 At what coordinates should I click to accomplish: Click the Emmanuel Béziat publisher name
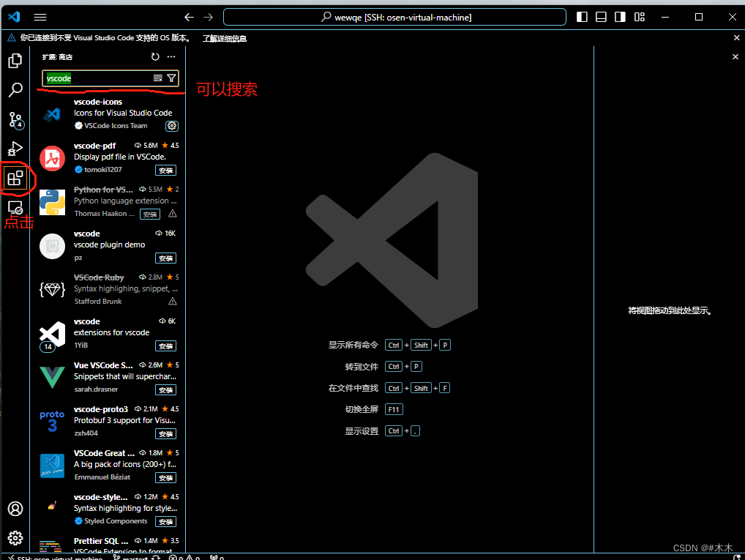(102, 477)
